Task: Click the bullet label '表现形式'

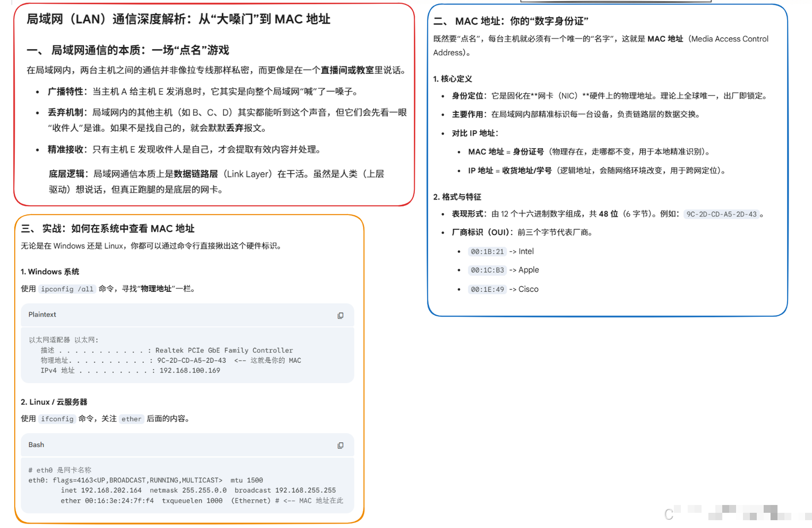Action: pos(468,214)
